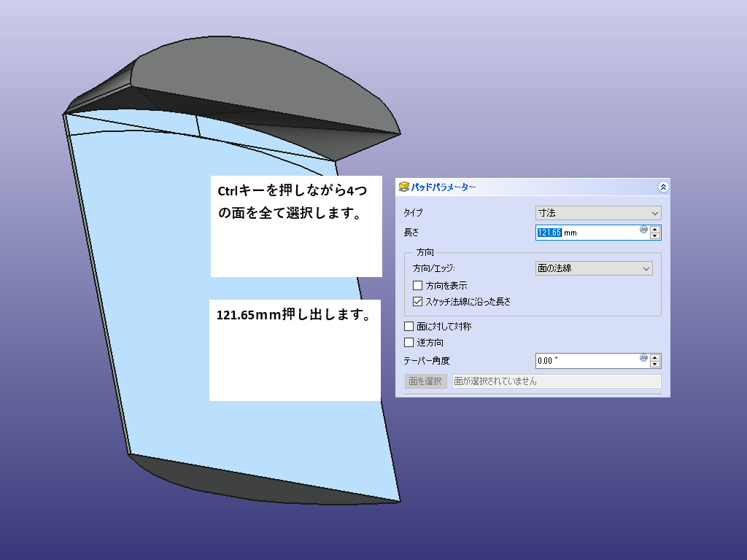This screenshot has width=747, height=560.
Task: Open the タイプ dropdown showing 寸法
Action: [x=598, y=213]
